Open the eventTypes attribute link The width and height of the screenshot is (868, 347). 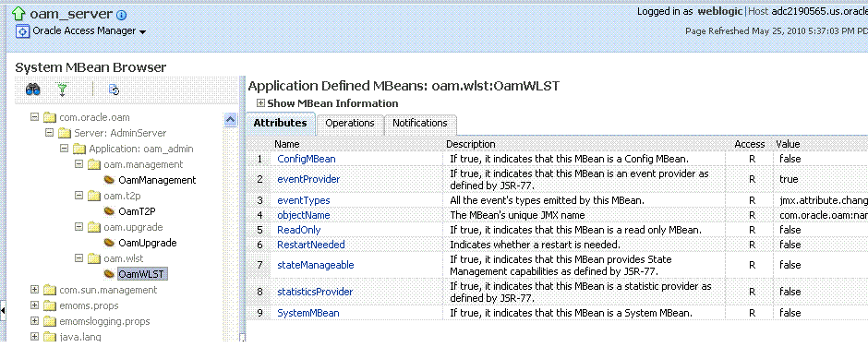coord(304,200)
